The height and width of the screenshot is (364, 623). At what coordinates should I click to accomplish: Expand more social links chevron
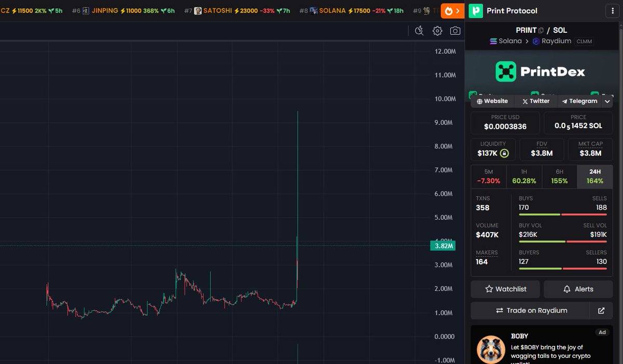click(x=607, y=101)
